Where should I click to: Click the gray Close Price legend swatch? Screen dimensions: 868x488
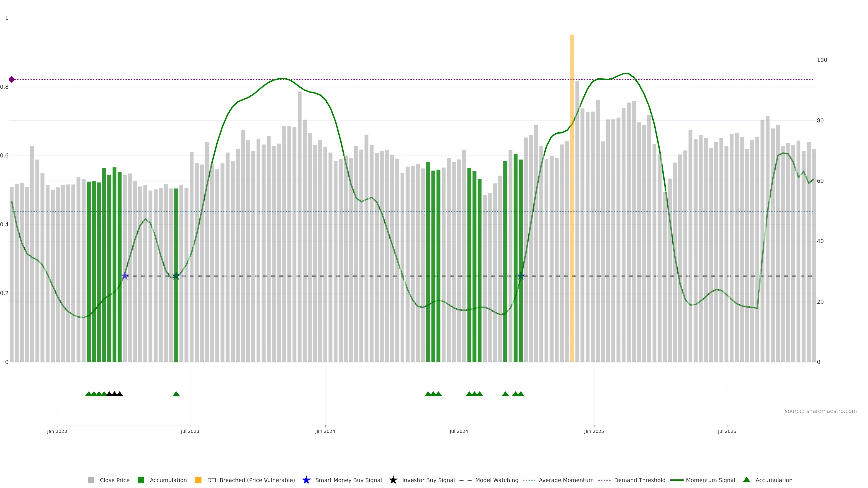(91, 480)
